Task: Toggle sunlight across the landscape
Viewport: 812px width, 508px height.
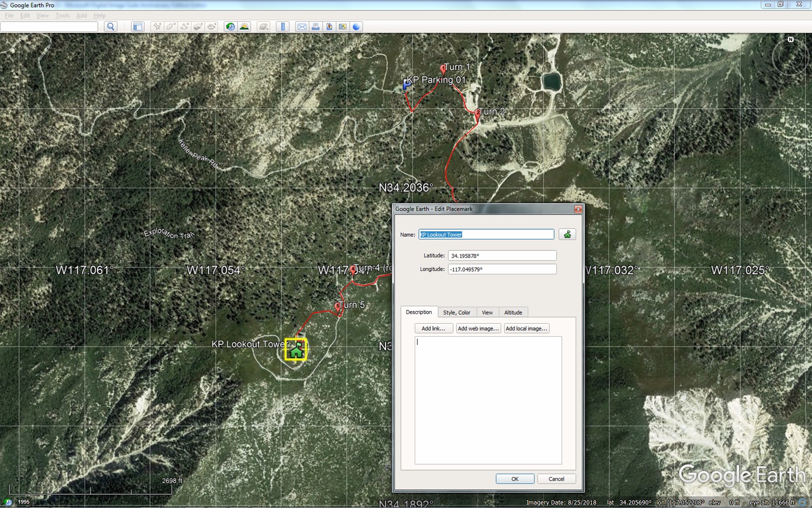Action: pyautogui.click(x=244, y=27)
